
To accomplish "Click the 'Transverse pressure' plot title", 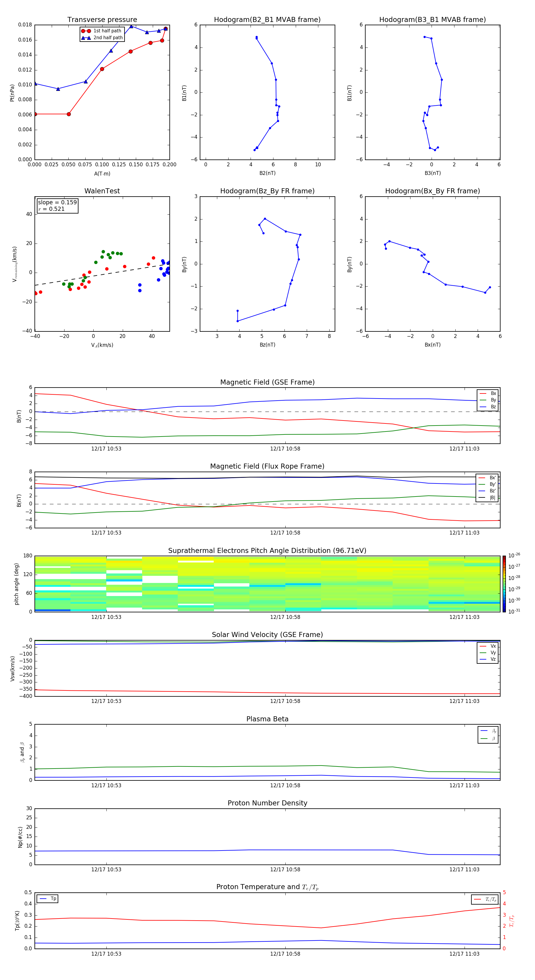I will coord(102,20).
